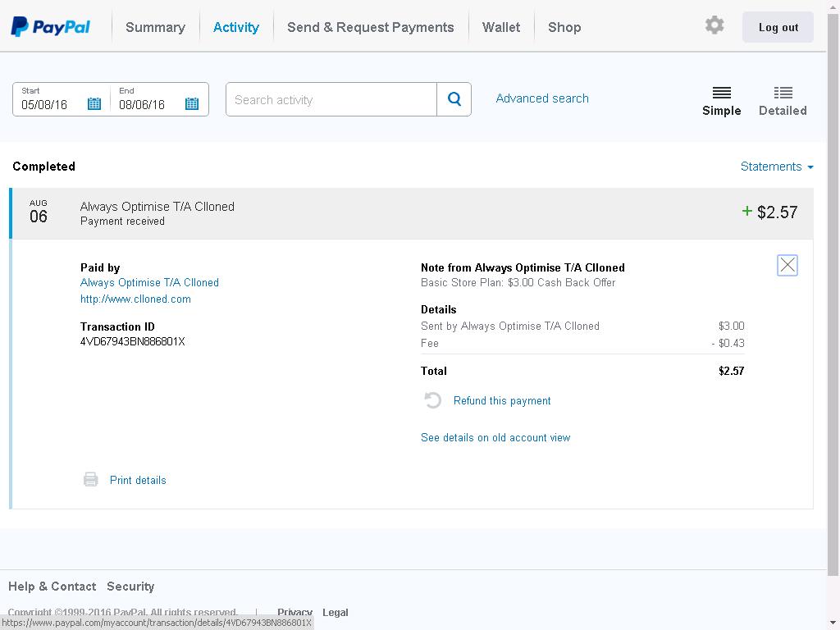Go to the Wallet tab
The width and height of the screenshot is (840, 630).
(x=501, y=27)
